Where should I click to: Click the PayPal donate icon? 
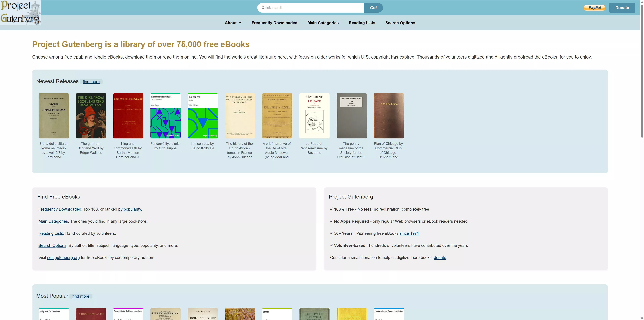pos(594,8)
